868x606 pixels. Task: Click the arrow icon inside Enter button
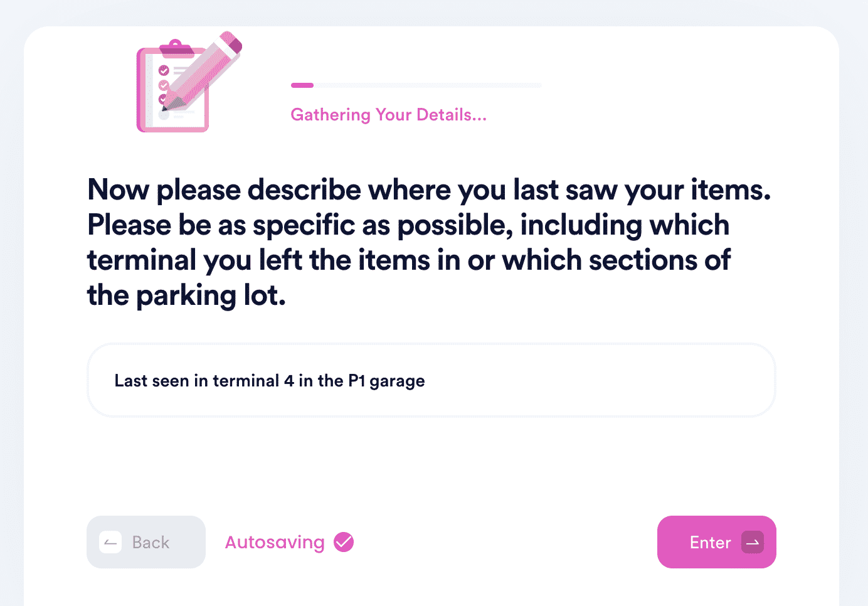[x=753, y=542]
